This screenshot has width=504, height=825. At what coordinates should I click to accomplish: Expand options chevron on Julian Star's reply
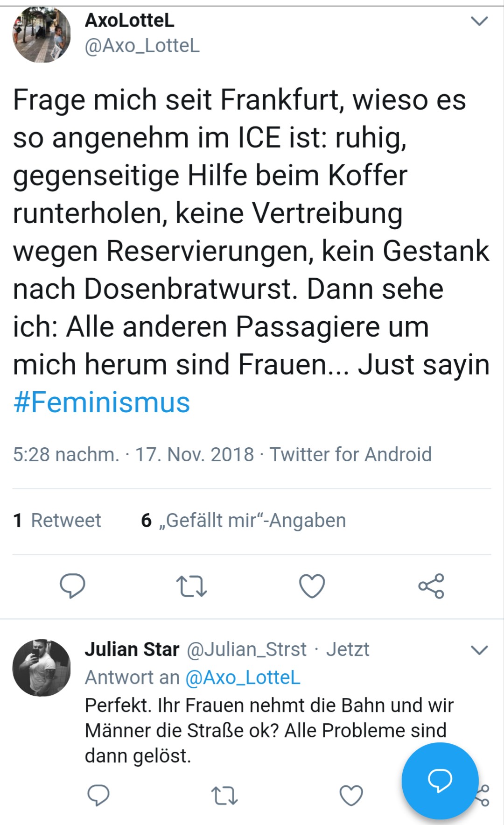tap(479, 650)
